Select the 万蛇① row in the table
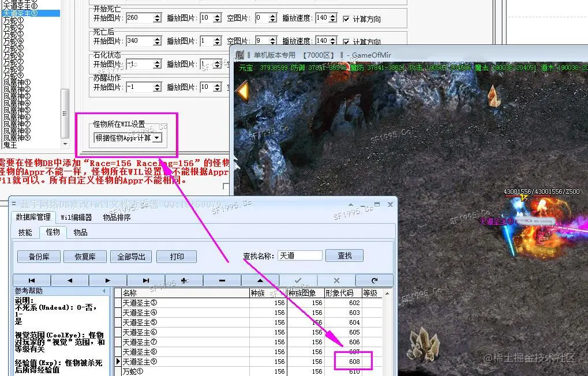The height and width of the screenshot is (376, 588). tap(186, 371)
